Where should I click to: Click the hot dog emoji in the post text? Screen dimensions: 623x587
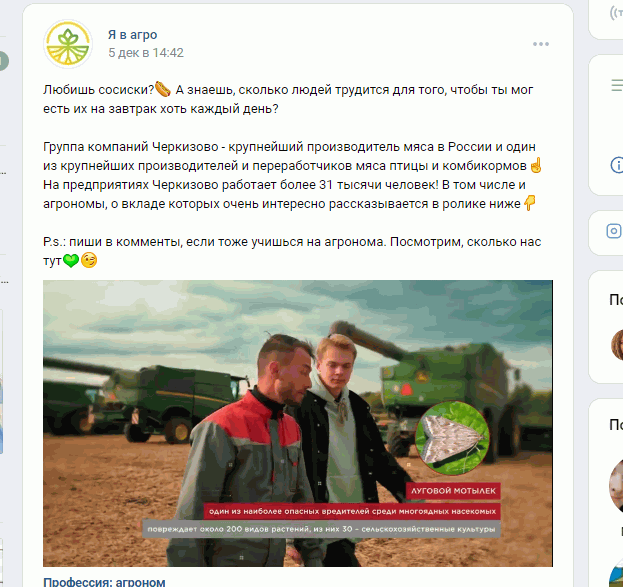pos(163,89)
